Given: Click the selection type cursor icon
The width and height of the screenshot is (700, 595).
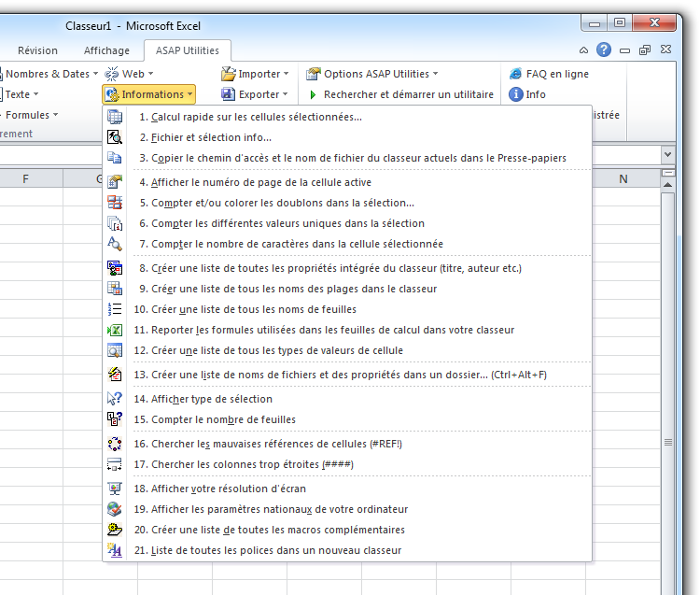Looking at the screenshot, I should pyautogui.click(x=115, y=399).
